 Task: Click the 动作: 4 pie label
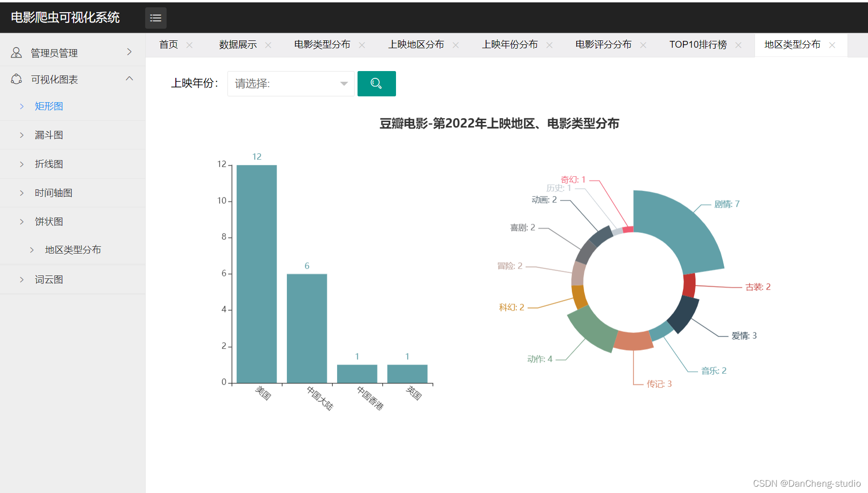tap(540, 359)
